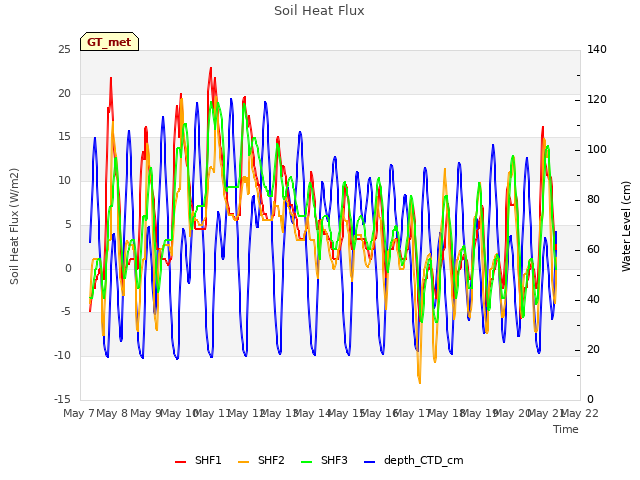Click the 120 right axis tick label
Screen dimensions: 640x480
[x=597, y=100]
